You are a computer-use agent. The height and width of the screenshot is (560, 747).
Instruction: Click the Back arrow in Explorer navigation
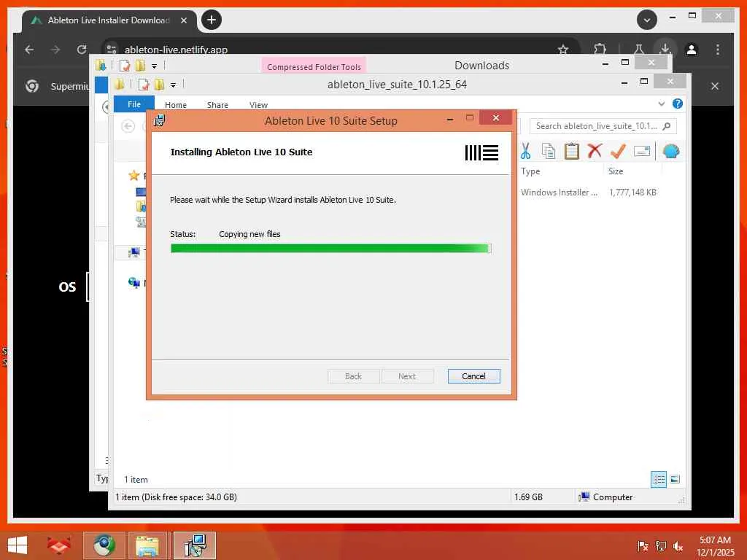point(128,126)
